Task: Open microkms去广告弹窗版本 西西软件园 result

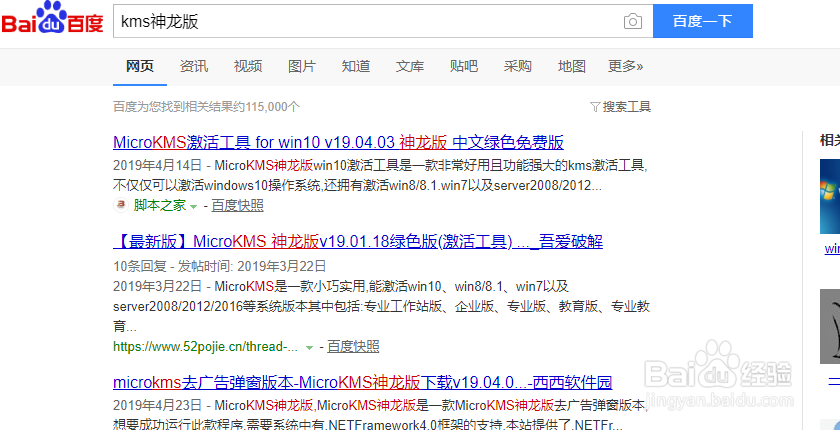Action: (363, 382)
